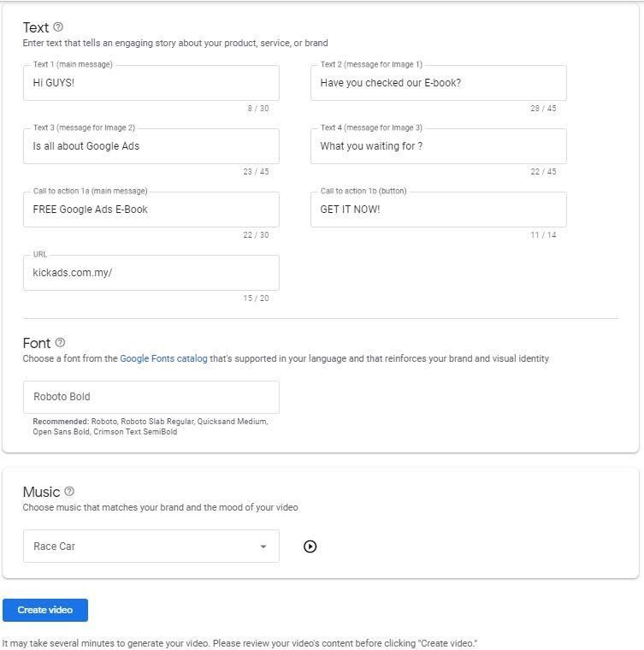Focus the Text 1 main message field
Screen dimensions: 644x650
[x=151, y=82]
